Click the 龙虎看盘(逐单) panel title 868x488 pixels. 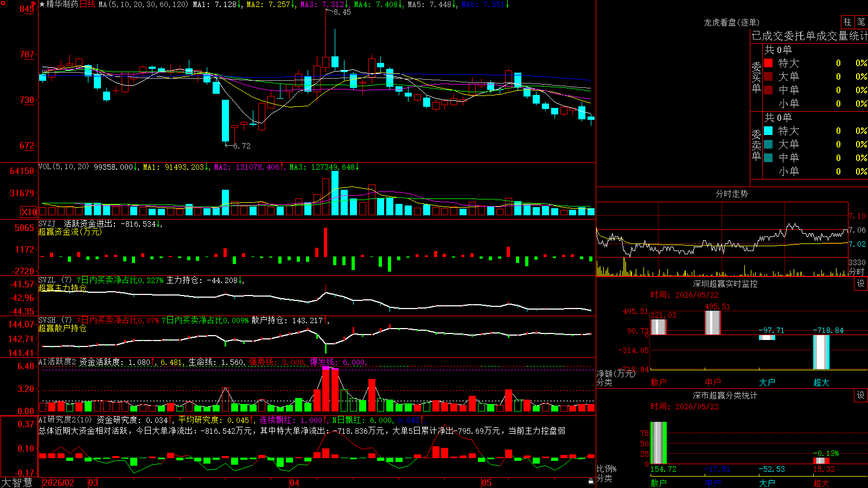coord(731,22)
